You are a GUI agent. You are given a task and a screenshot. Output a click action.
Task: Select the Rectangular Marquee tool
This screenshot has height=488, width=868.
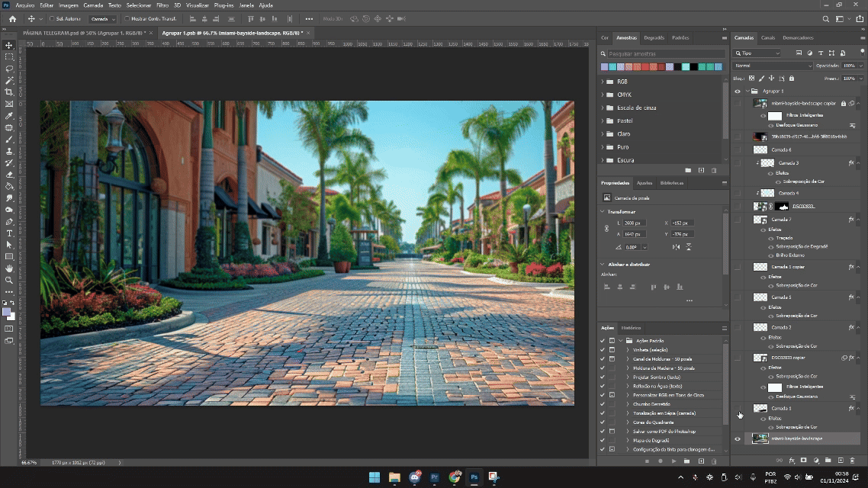click(x=9, y=57)
